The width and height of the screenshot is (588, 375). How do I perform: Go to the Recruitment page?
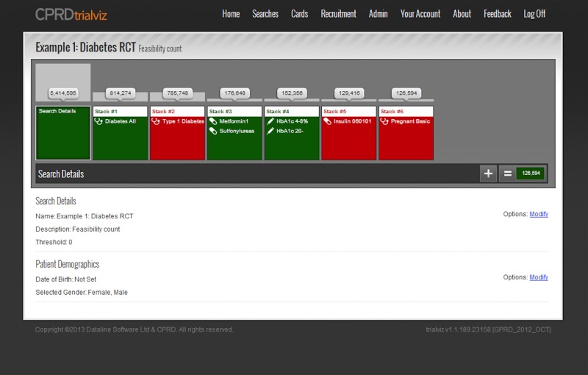point(338,14)
